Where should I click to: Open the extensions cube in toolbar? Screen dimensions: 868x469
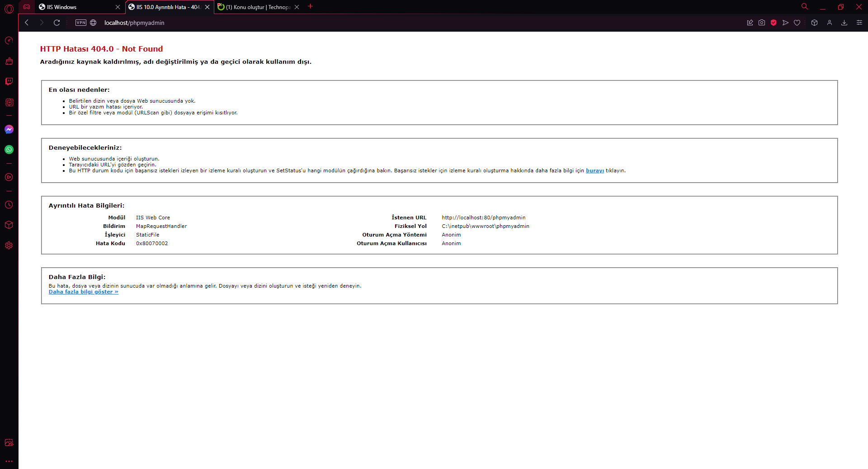point(814,23)
